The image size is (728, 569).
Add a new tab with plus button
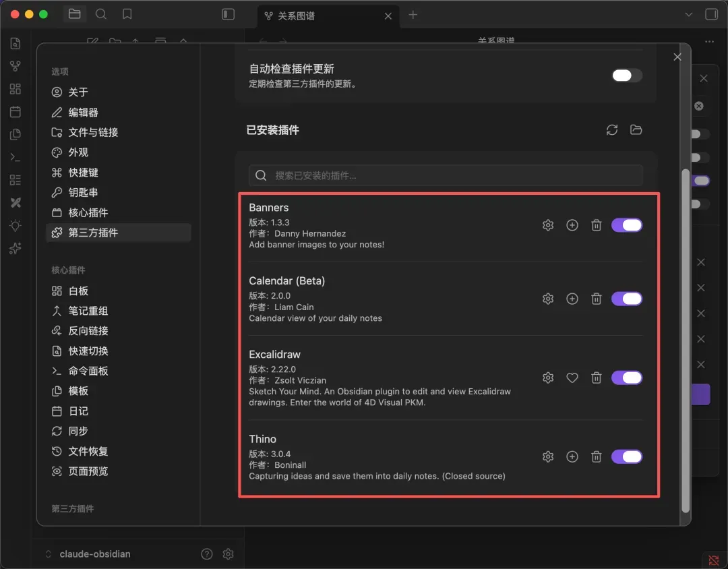[413, 15]
